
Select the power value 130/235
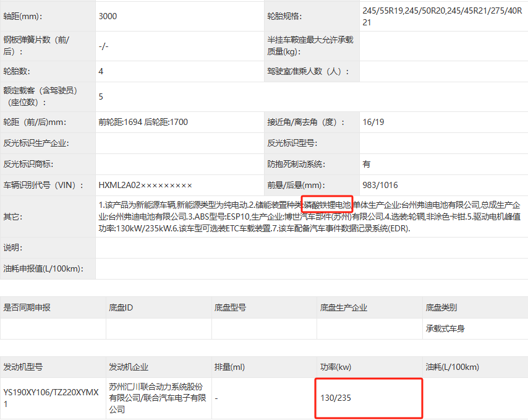pyautogui.click(x=336, y=398)
